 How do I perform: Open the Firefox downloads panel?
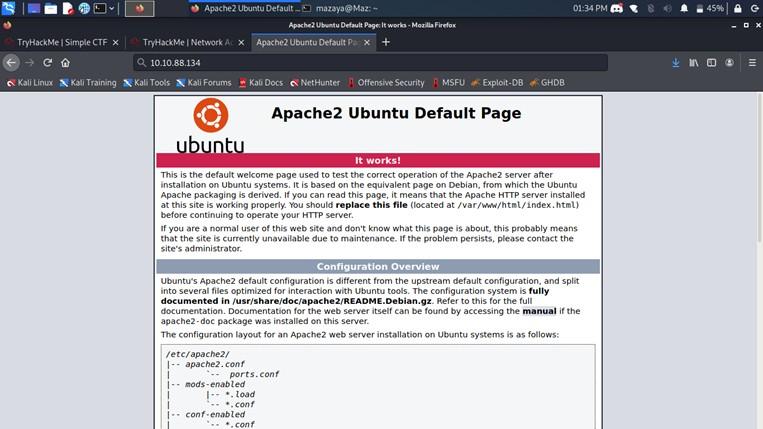tap(677, 62)
